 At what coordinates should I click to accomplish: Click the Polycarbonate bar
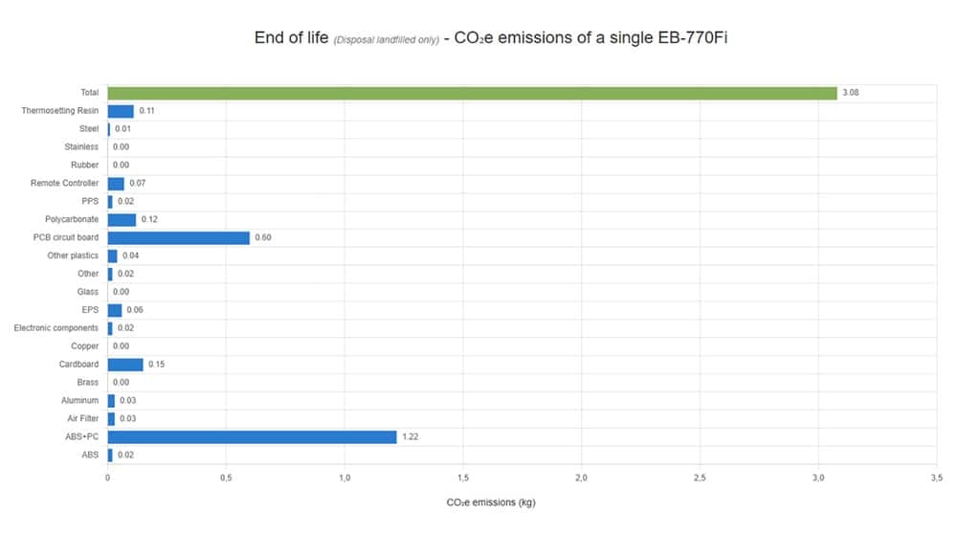click(122, 219)
